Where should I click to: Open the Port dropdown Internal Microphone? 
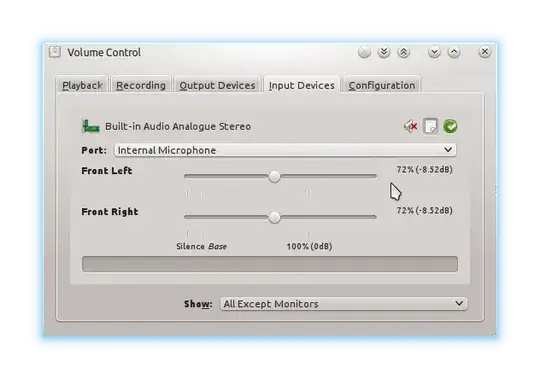click(285, 150)
